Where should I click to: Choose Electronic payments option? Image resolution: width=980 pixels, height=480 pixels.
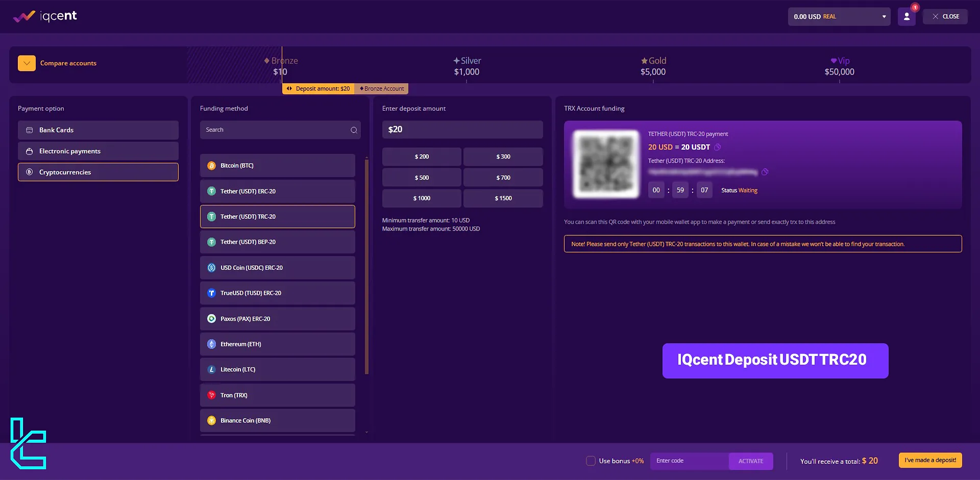pyautogui.click(x=98, y=151)
